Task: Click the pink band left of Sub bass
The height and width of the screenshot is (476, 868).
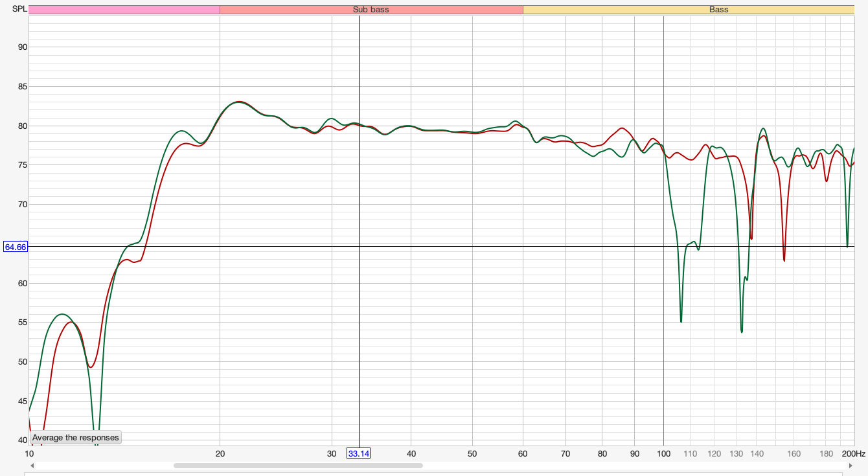Action: [x=124, y=10]
